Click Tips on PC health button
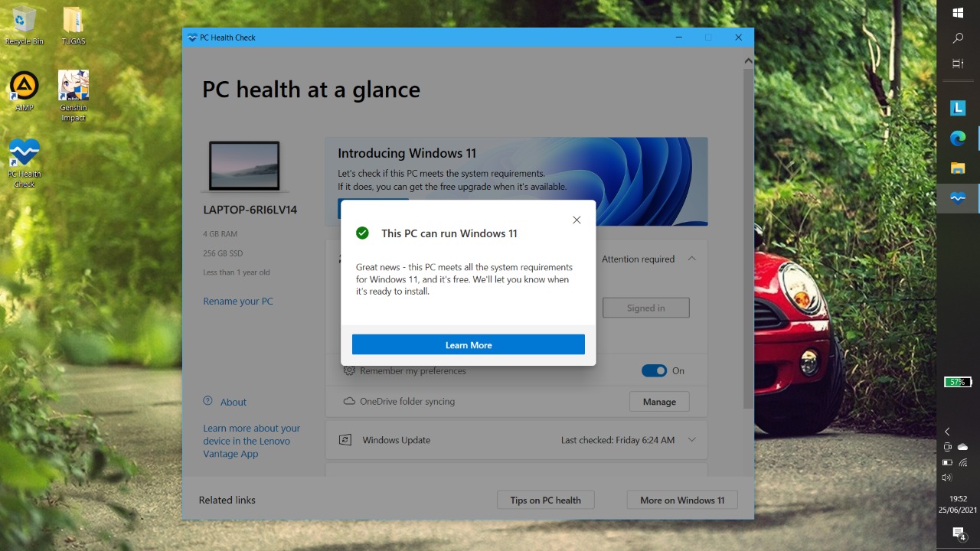Image resolution: width=980 pixels, height=551 pixels. (x=546, y=500)
